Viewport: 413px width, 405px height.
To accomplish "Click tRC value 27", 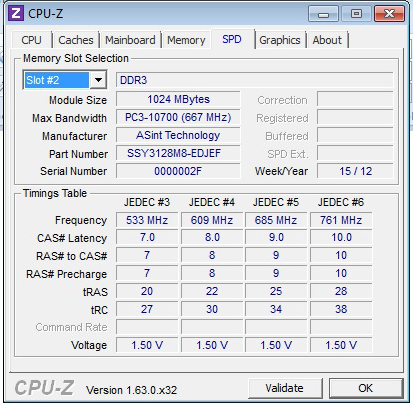I will [x=147, y=309].
